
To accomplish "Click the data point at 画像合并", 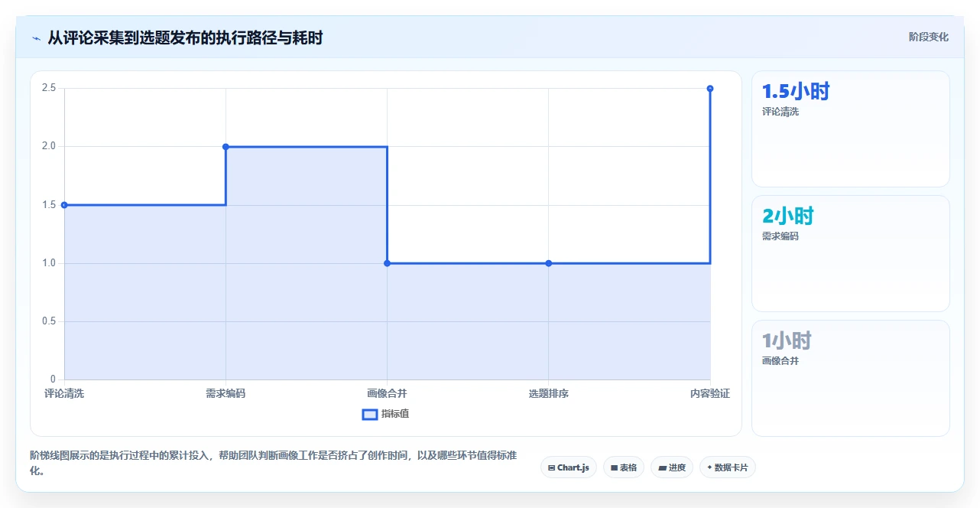I will (387, 263).
